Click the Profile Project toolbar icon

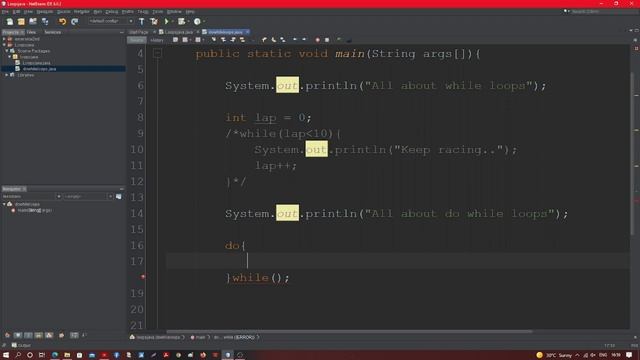point(198,21)
